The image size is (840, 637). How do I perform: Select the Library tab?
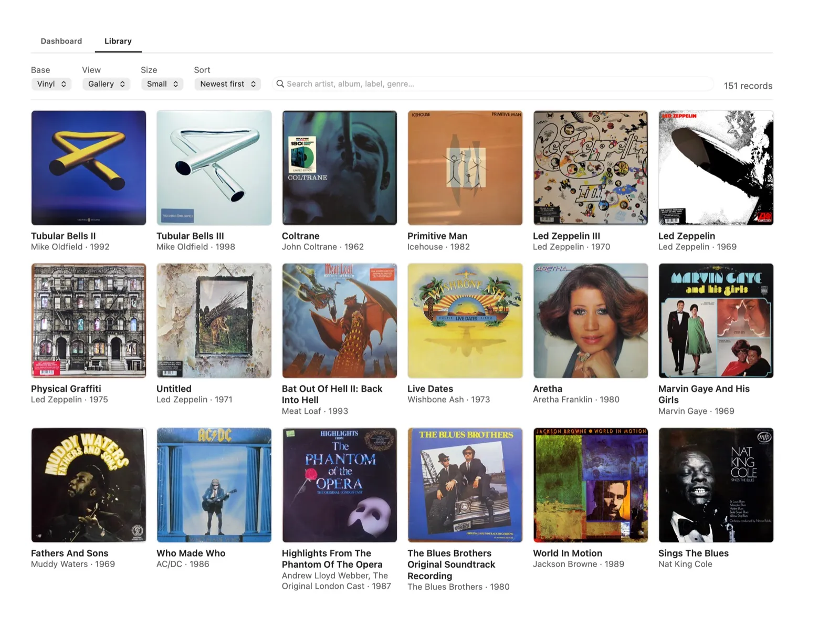[x=118, y=41]
